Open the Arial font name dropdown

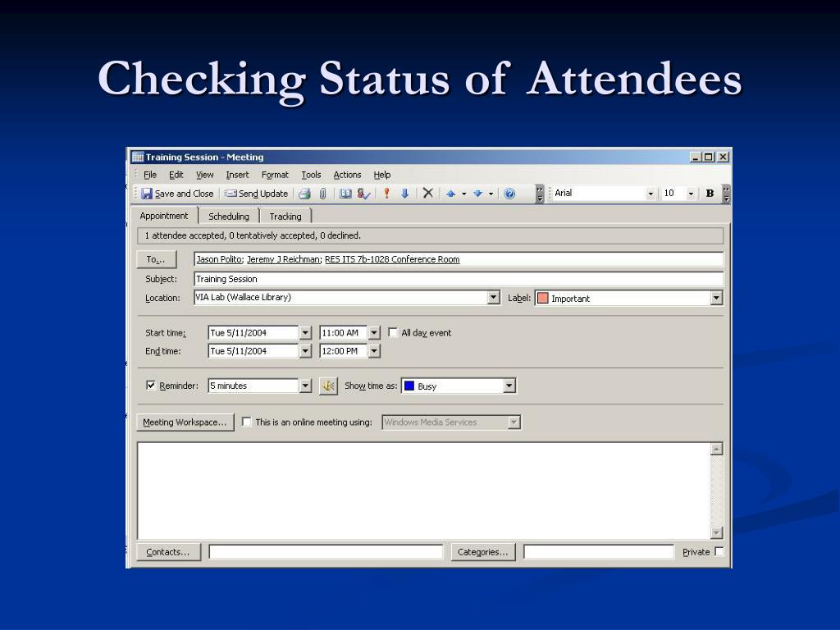point(651,194)
